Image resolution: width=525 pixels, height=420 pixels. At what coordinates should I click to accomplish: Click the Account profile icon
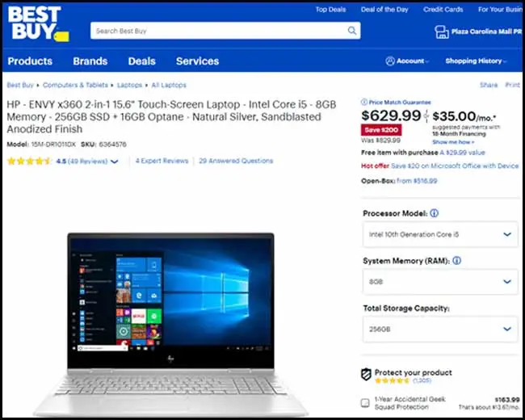click(x=390, y=61)
